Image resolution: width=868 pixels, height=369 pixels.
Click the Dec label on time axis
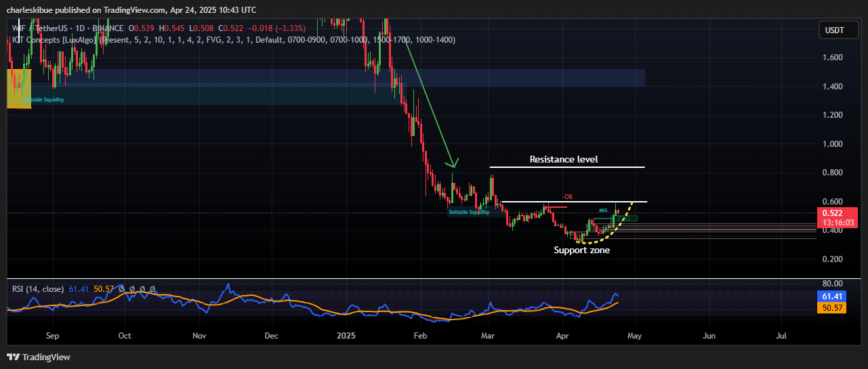point(271,335)
